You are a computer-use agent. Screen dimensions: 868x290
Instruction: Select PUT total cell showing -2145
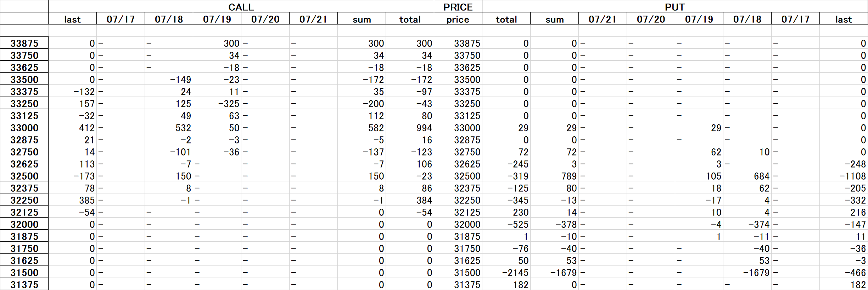point(506,272)
